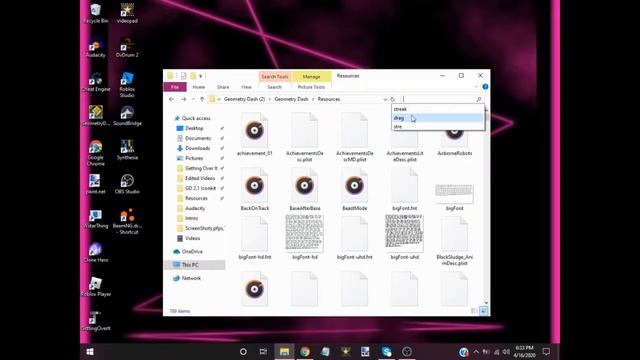Expand the address bar history dropdown
The width and height of the screenshot is (640, 360).
385,99
